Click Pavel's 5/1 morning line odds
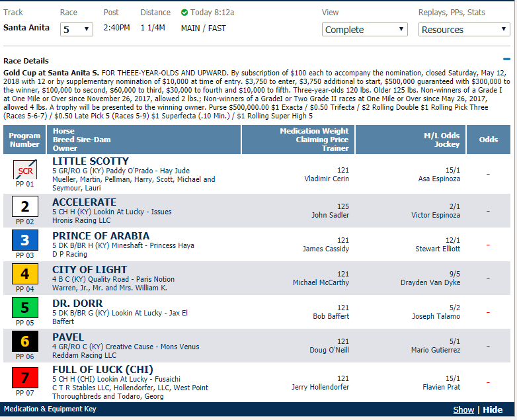This screenshot has height=420, width=517. 454,341
